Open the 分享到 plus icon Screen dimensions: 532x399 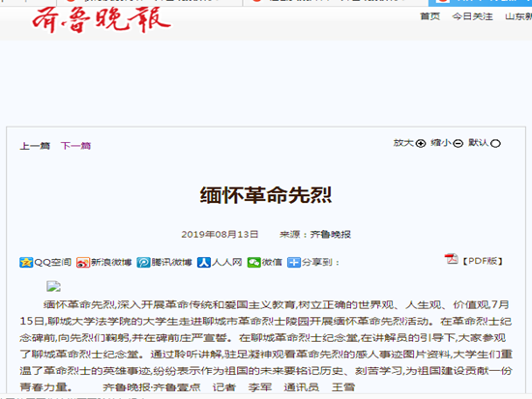[294, 263]
